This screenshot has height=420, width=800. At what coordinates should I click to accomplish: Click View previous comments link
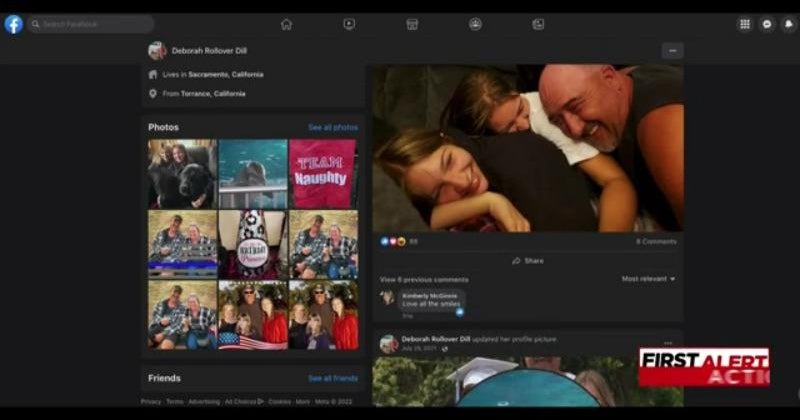coord(424,280)
